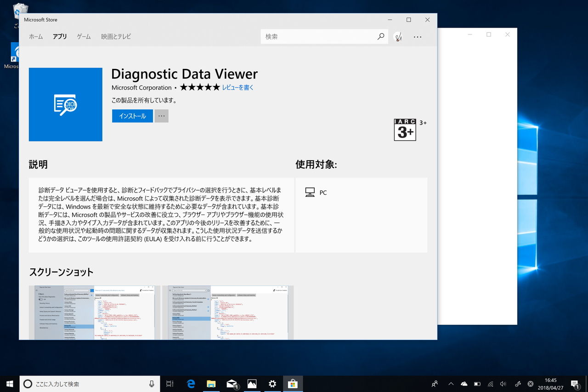Click the PC label under 使用対象
Viewport: 588px width, 392px height.
(323, 193)
